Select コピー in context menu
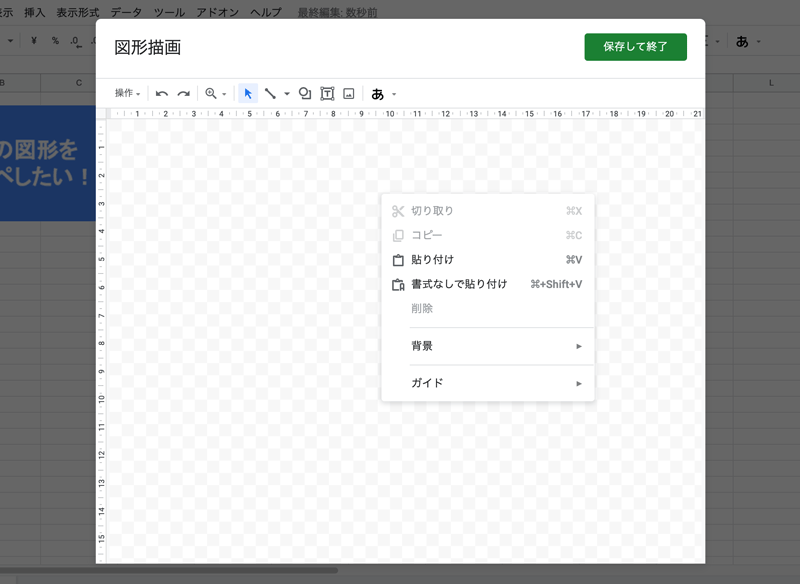Viewport: 800px width, 584px height. tap(487, 235)
